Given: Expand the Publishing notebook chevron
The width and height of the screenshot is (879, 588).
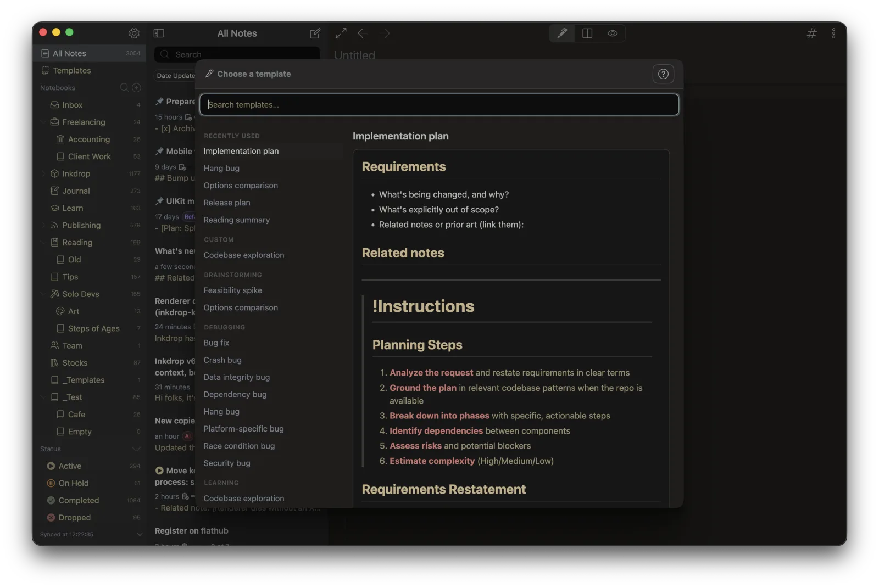Looking at the screenshot, I should [x=43, y=225].
